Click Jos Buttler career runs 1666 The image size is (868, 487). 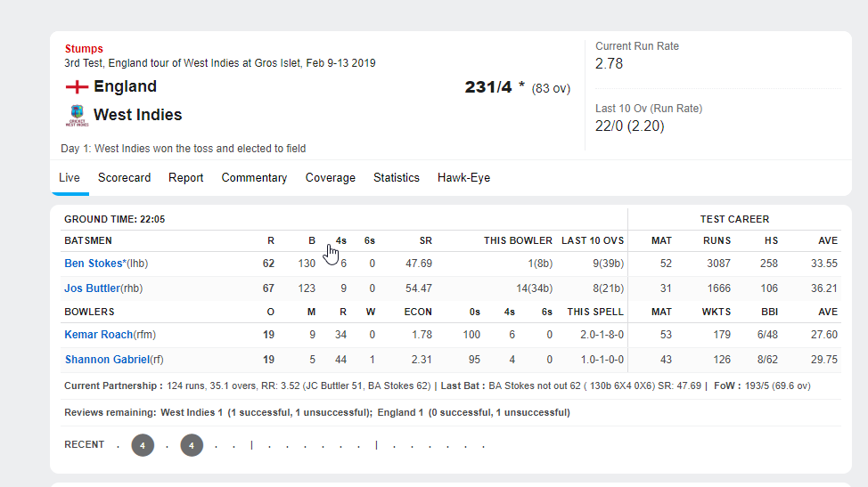(718, 288)
